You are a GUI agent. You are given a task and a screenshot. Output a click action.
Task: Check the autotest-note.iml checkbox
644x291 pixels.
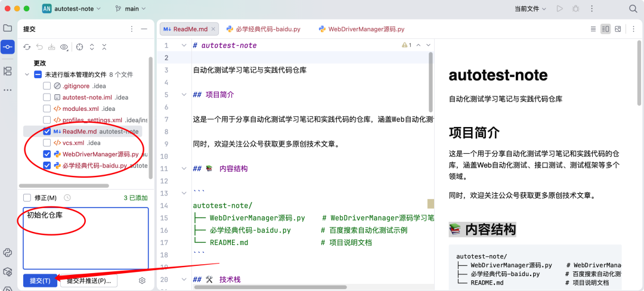(x=47, y=97)
